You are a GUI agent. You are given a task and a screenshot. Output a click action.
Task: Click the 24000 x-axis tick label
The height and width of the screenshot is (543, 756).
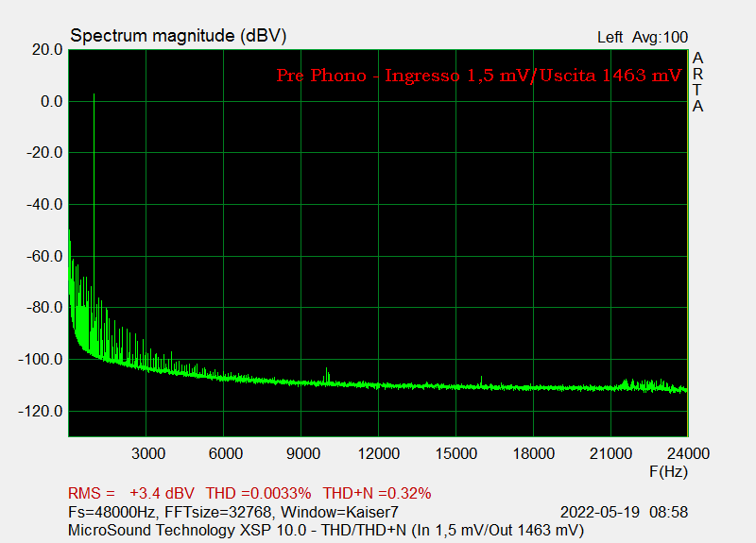tap(685, 453)
